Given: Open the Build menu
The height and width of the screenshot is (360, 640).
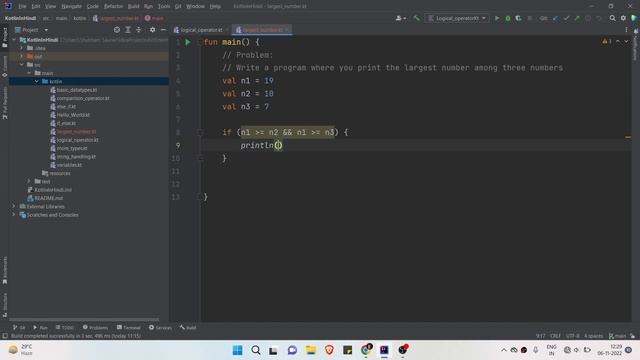Looking at the screenshot, I should pos(133,6).
